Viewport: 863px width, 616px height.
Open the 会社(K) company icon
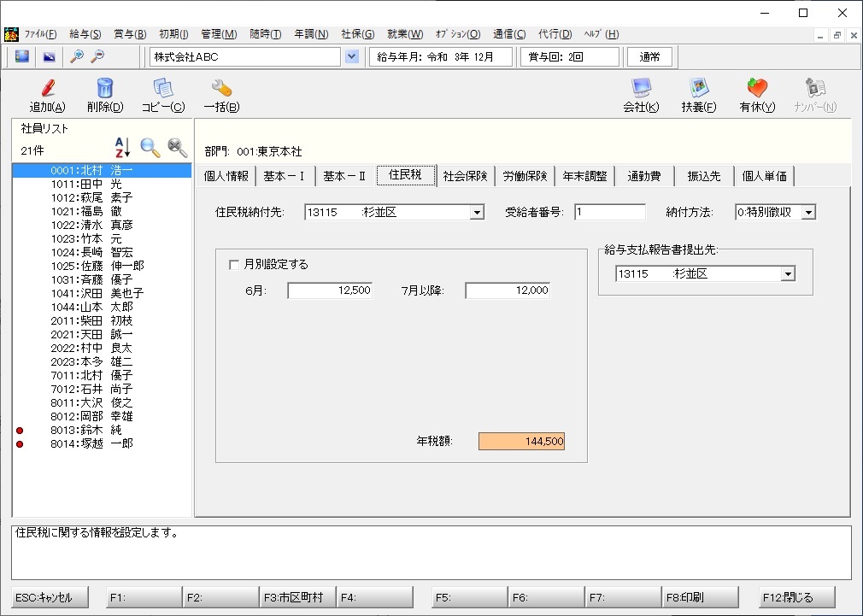(x=641, y=88)
